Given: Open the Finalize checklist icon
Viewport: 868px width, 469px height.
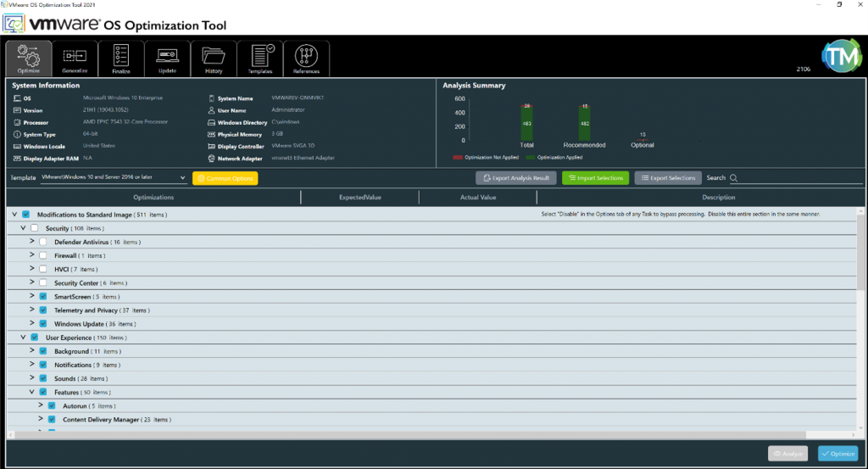Looking at the screenshot, I should coord(121,56).
